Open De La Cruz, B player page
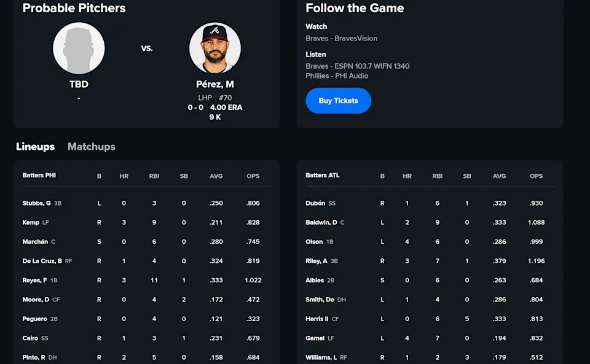The image size is (590, 364). [42, 261]
